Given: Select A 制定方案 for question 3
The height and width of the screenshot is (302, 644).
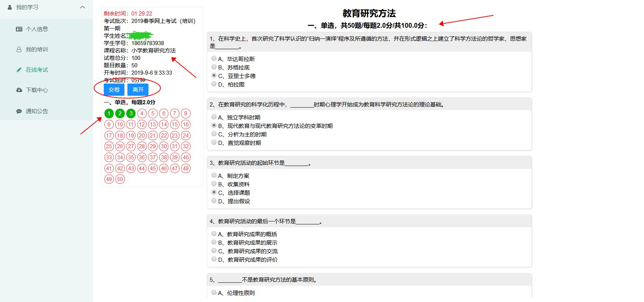Looking at the screenshot, I should [214, 175].
